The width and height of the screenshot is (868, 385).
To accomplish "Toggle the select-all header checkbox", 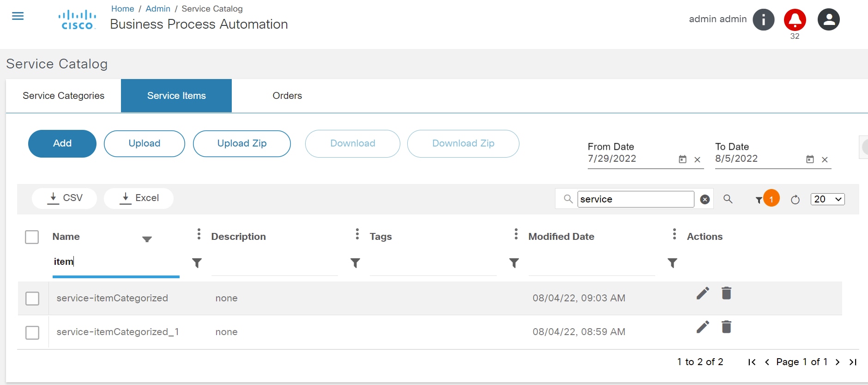I will click(x=32, y=237).
